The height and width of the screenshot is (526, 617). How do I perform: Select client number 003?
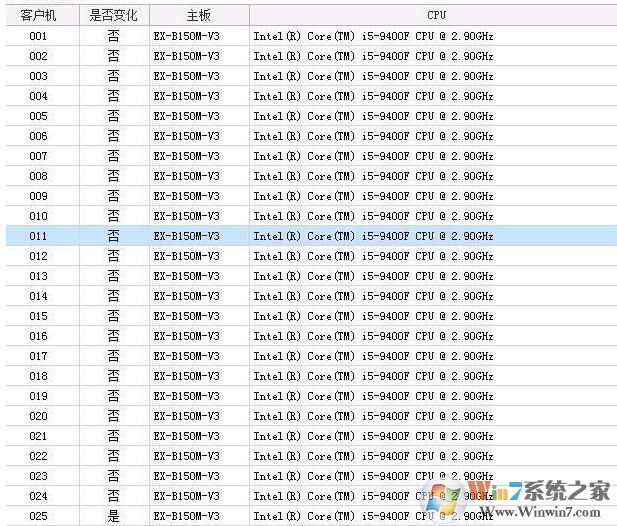click(x=38, y=76)
